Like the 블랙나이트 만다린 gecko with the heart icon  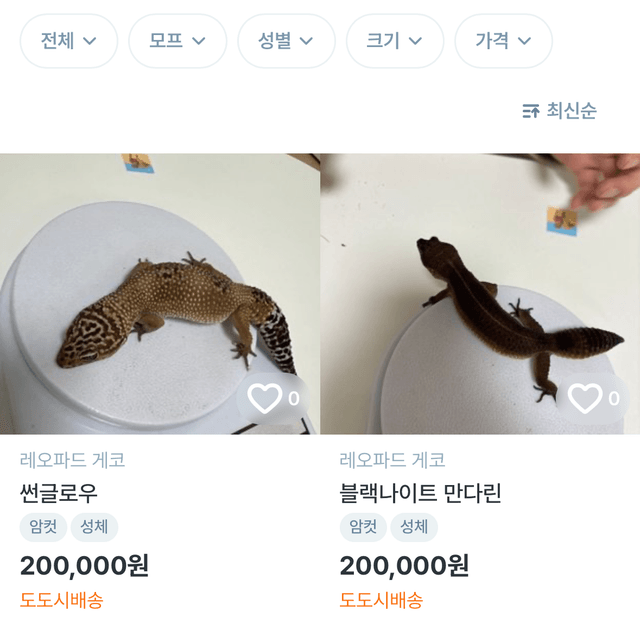click(585, 399)
